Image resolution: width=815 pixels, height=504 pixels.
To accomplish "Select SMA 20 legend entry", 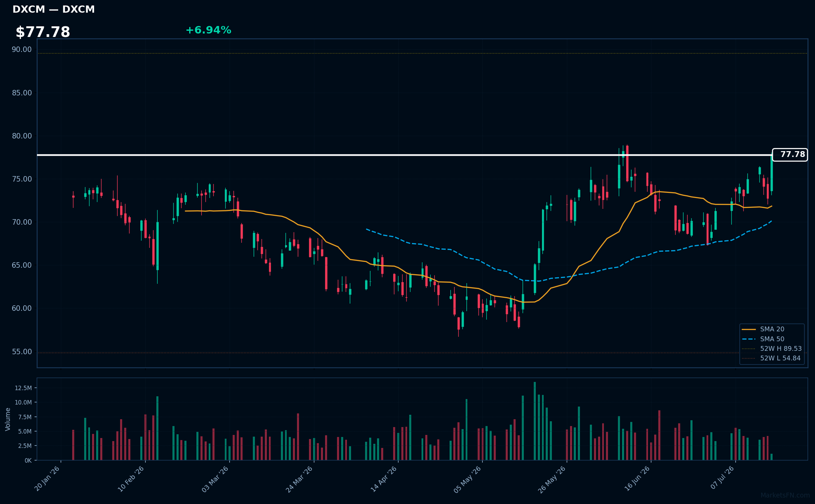I will pyautogui.click(x=763, y=329).
